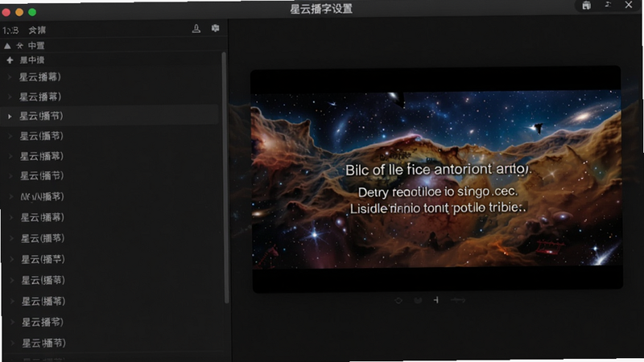Image resolution: width=644 pixels, height=362 pixels.
Task: Click the third playback icon below the preview
Action: 436,300
